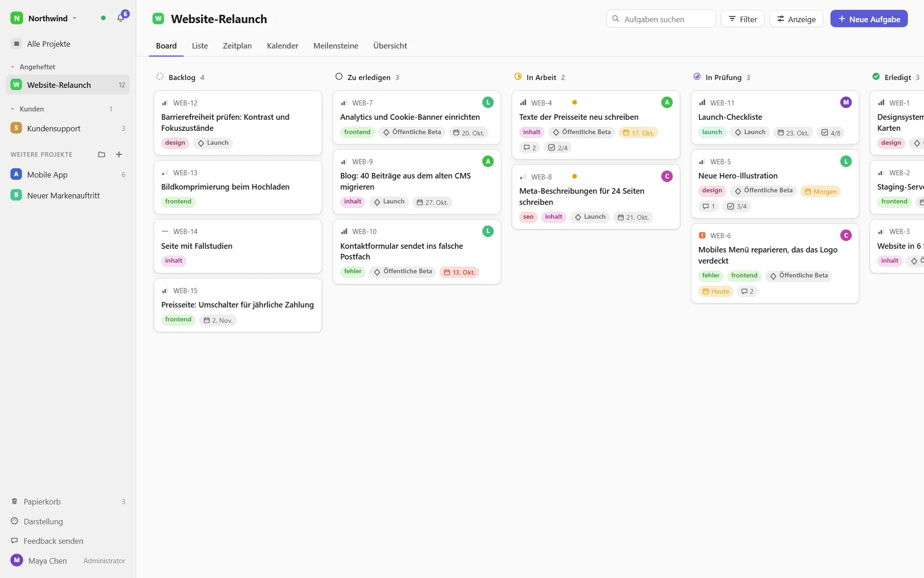Click the priority bars icon on WEB-12

click(x=164, y=103)
